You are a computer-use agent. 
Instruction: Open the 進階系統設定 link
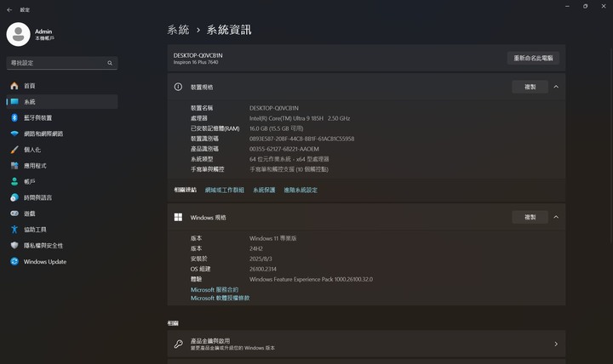pyautogui.click(x=301, y=191)
